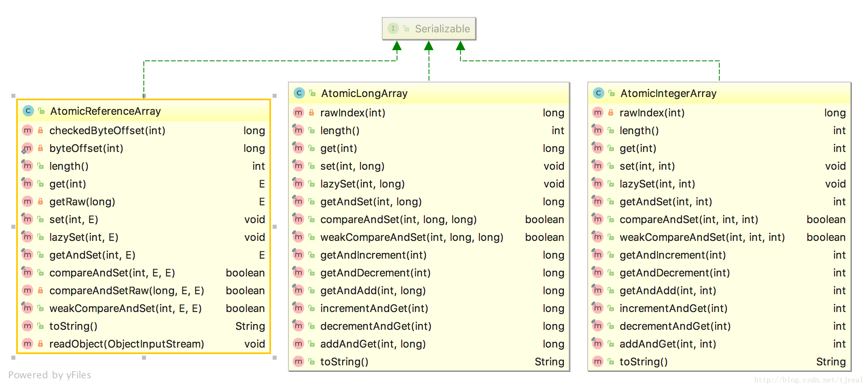Viewport: 868px width, 388px height.
Task: Click the lock icon of readObject(ObjectInputStream)
Action: [x=40, y=344]
